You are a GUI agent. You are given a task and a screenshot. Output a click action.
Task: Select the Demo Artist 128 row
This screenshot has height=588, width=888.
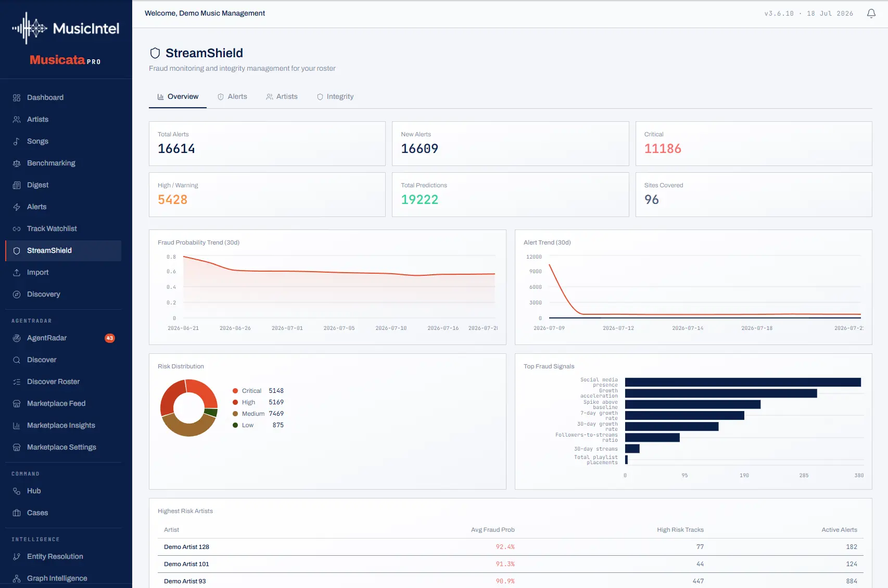(511, 547)
